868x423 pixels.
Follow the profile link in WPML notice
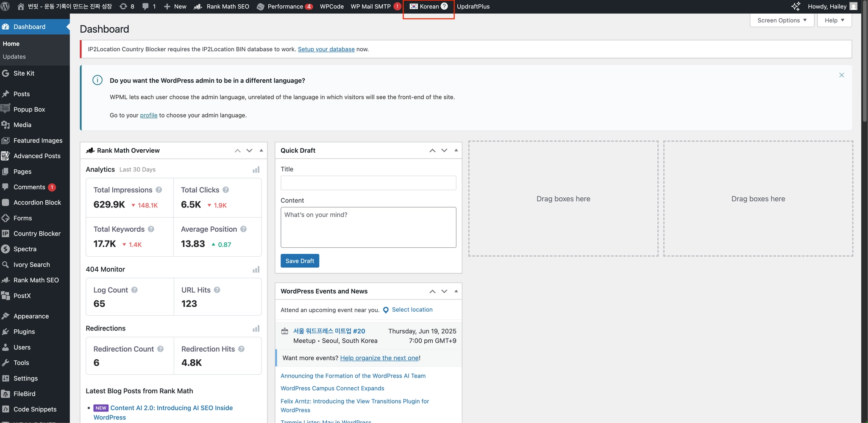149,115
